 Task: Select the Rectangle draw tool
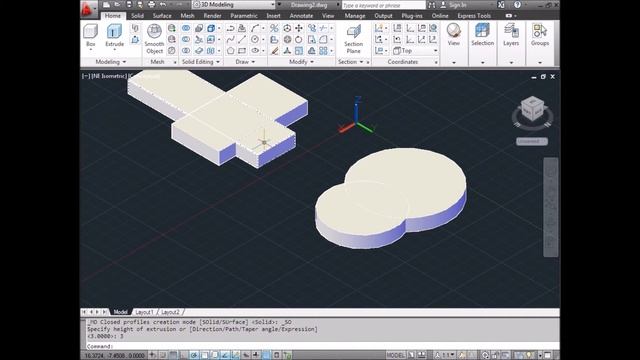[x=242, y=51]
